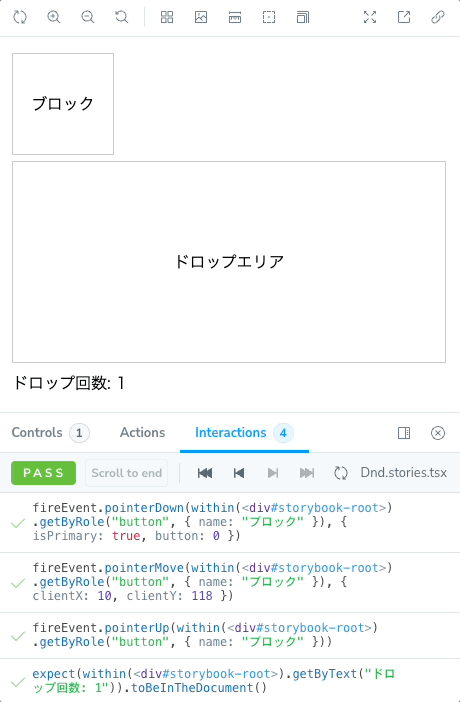Open the viewport size selector
The height and width of the screenshot is (702, 460).
tap(303, 17)
